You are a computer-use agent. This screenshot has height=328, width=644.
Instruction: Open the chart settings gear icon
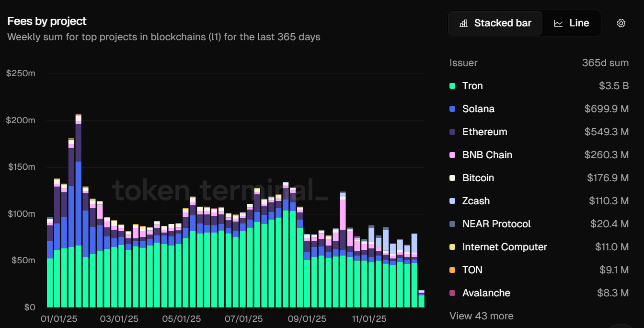click(621, 23)
